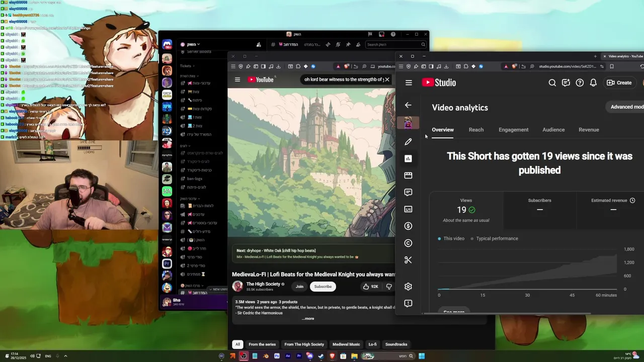Switch to the Engagement analytics tab
The image size is (644, 362).
pyautogui.click(x=514, y=130)
